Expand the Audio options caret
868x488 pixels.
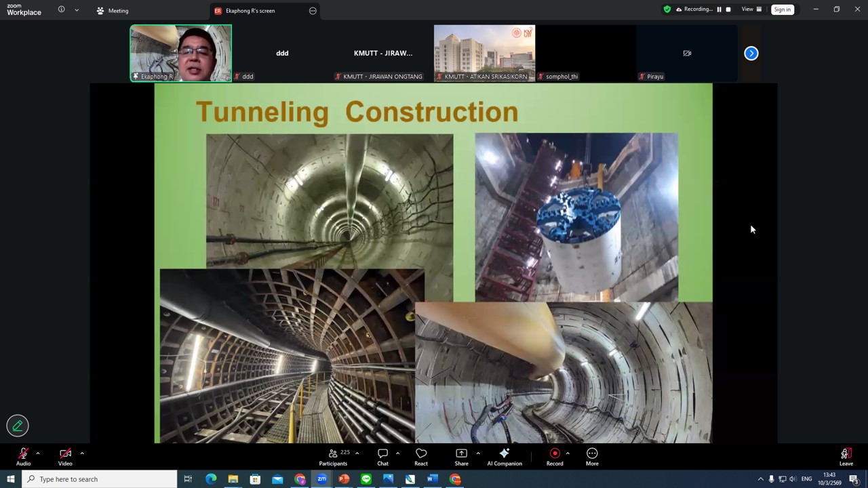tap(38, 453)
